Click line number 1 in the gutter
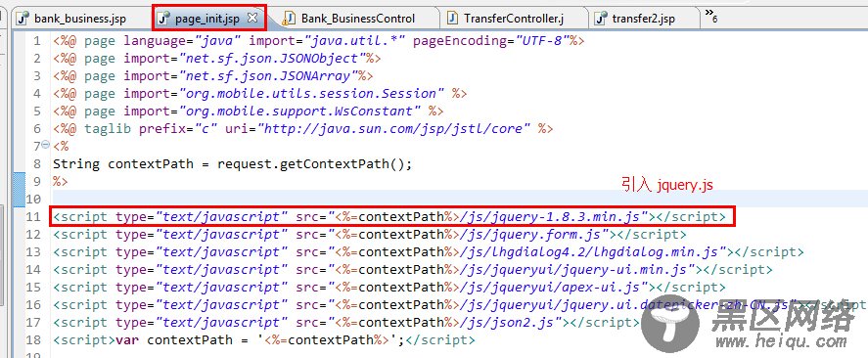 point(36,41)
